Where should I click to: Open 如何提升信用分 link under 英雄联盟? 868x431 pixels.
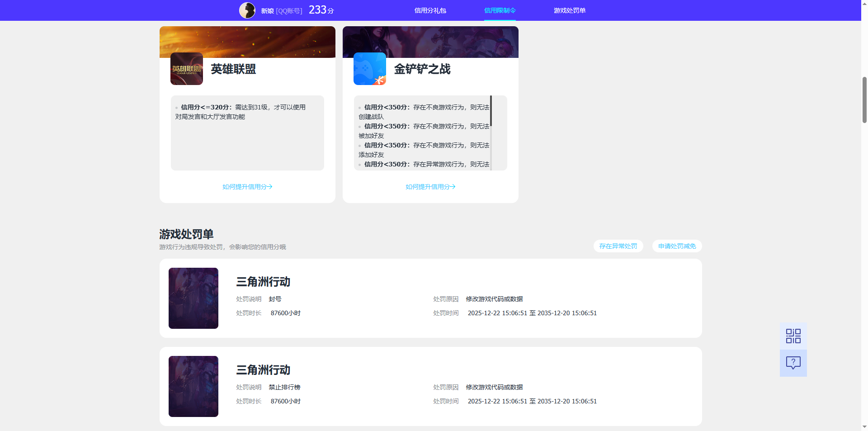[x=247, y=187]
